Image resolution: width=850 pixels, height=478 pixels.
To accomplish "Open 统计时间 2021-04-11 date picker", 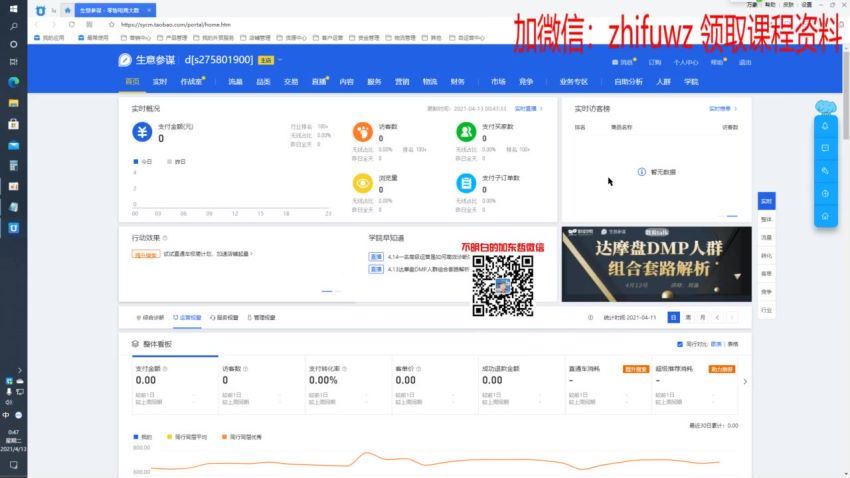I will [x=629, y=318].
